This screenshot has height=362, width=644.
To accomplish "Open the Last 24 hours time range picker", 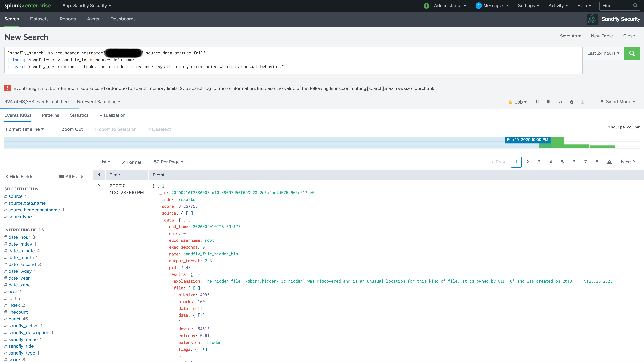I will coord(603,53).
